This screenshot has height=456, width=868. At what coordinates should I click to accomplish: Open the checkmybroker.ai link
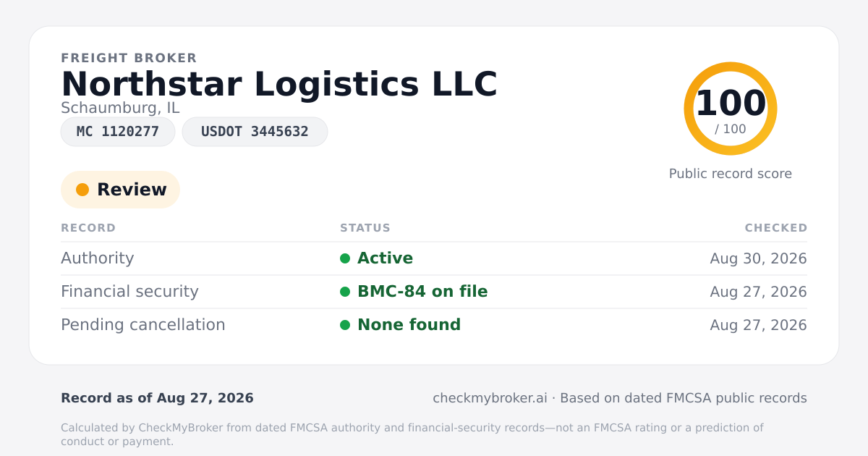tap(490, 398)
